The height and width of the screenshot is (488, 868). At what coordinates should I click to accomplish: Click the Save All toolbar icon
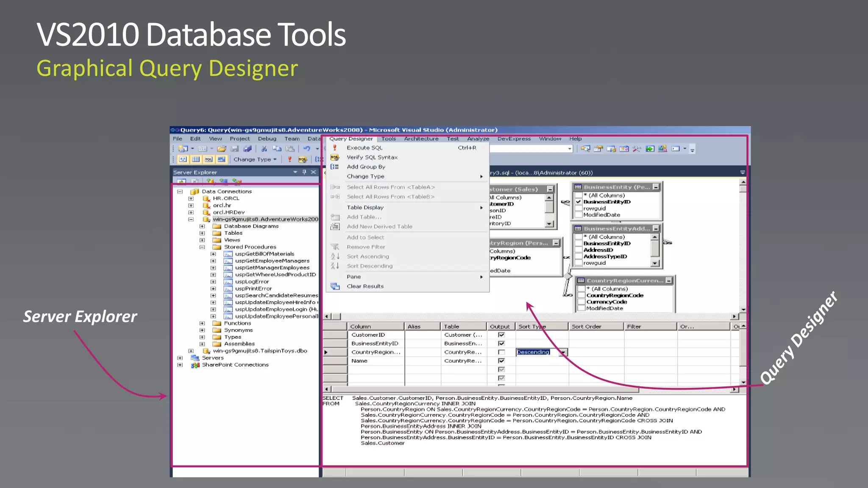(x=248, y=149)
